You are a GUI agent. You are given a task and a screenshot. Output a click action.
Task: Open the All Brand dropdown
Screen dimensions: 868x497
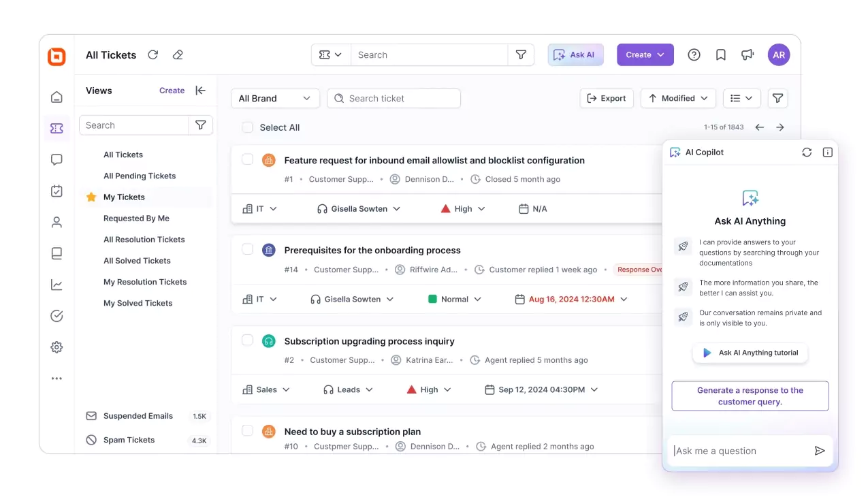(x=275, y=98)
